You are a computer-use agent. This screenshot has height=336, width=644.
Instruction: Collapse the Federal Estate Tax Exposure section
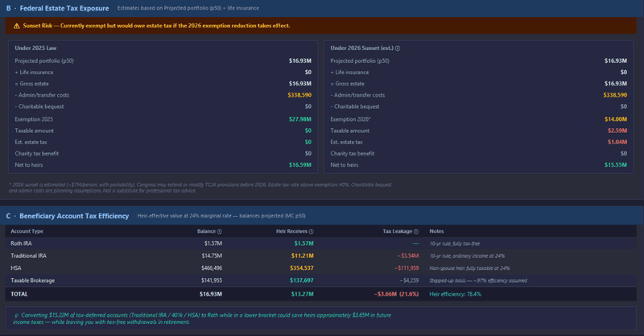click(57, 8)
